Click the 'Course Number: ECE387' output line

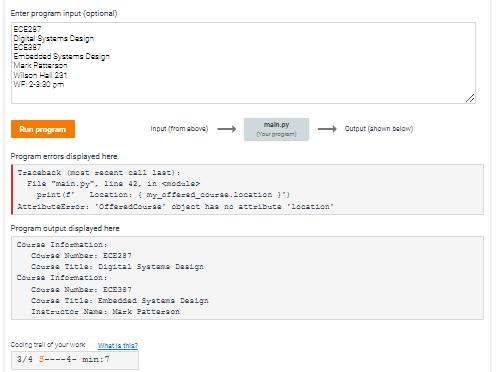tap(81, 289)
